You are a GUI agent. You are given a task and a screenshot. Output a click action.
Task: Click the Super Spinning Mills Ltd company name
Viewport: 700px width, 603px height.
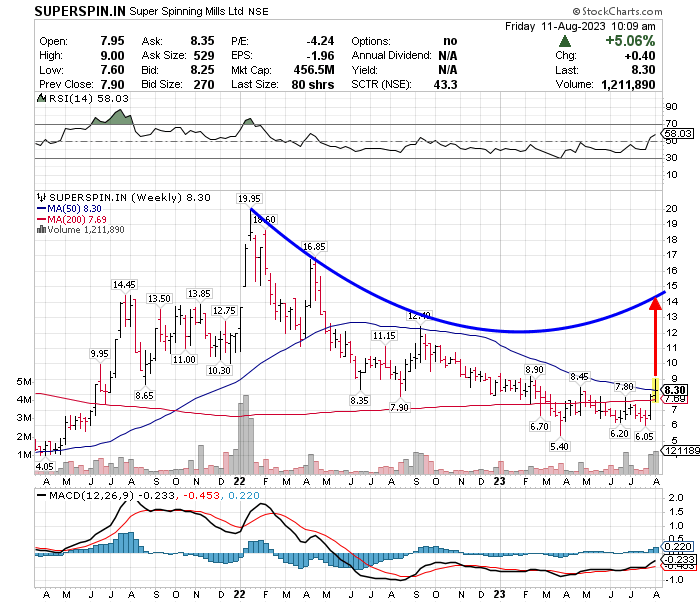186,11
